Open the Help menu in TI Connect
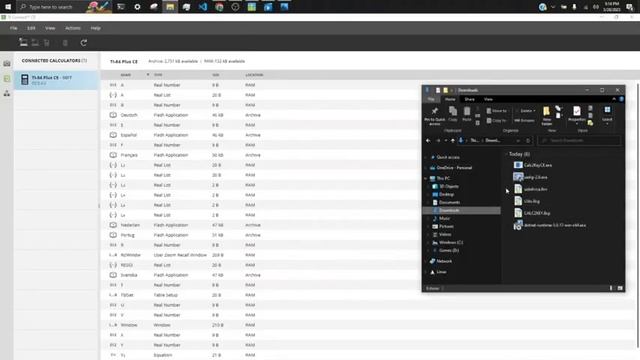The height and width of the screenshot is (360, 640). (x=96, y=28)
